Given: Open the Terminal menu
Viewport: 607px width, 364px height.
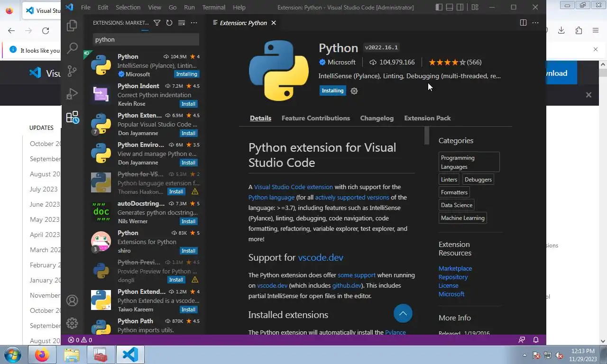Looking at the screenshot, I should click(x=214, y=7).
